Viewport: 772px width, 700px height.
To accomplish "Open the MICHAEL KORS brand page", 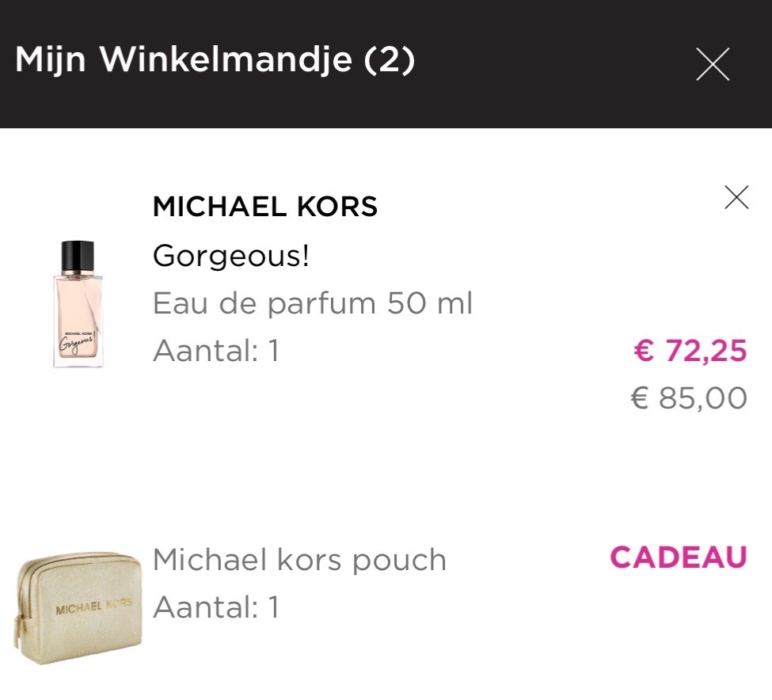I will tap(264, 207).
